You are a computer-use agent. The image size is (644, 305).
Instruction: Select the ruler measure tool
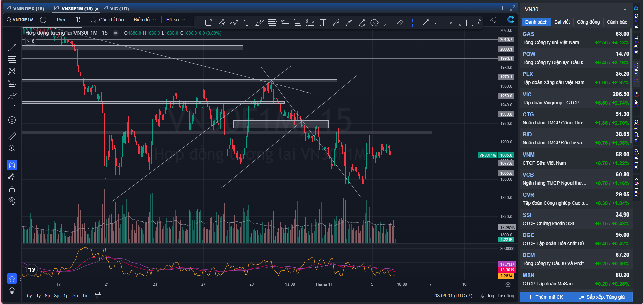(x=12, y=136)
